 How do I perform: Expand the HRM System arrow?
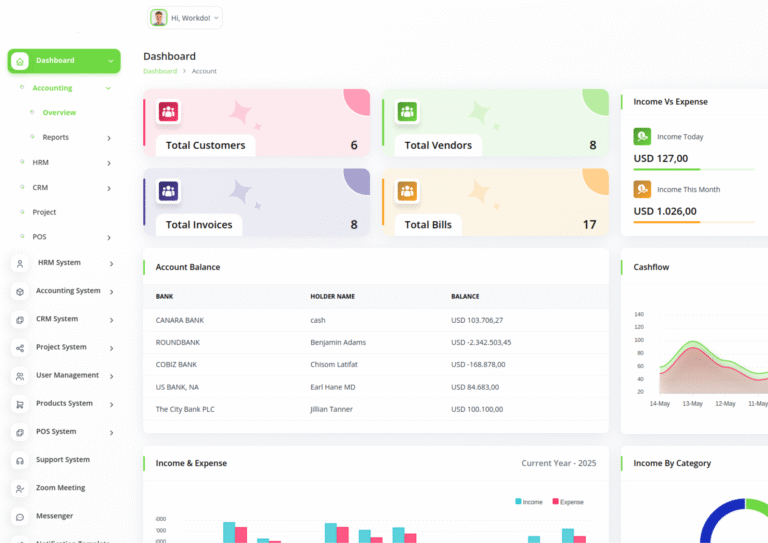pos(112,264)
